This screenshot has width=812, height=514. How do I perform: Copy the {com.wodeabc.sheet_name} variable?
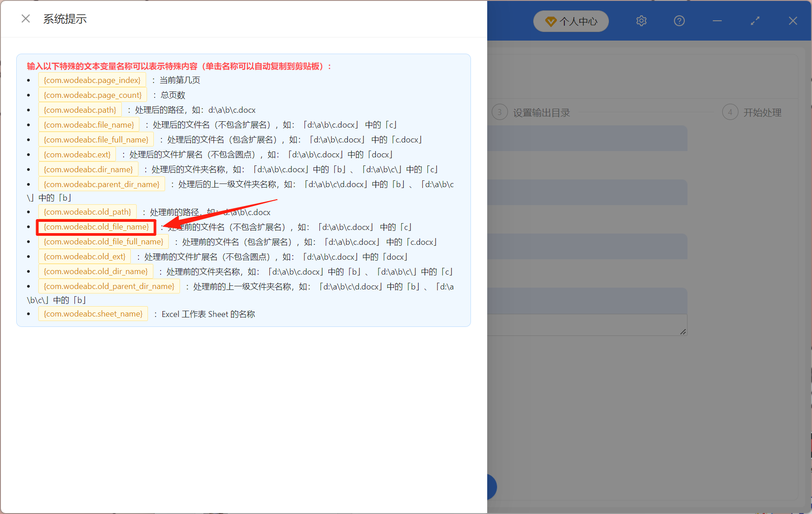point(93,313)
